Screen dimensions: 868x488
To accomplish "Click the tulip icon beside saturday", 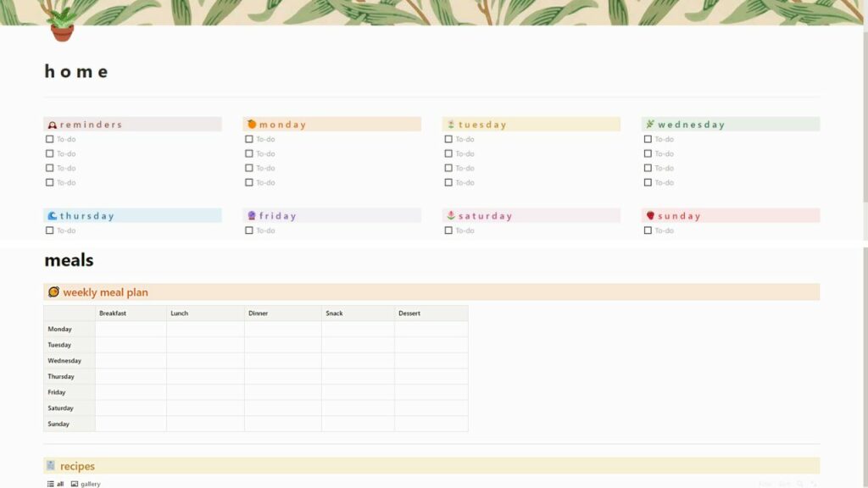I will pos(450,215).
